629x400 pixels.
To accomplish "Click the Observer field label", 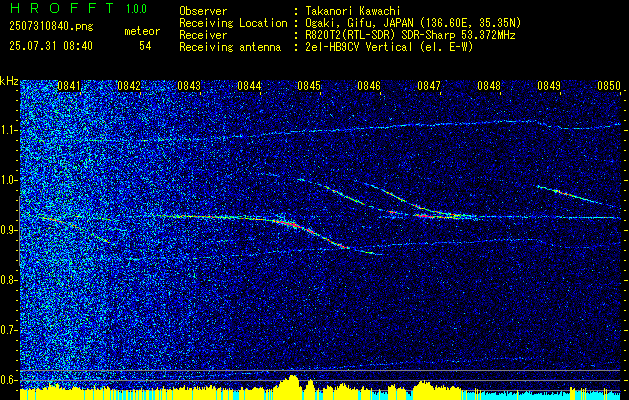I will [203, 11].
